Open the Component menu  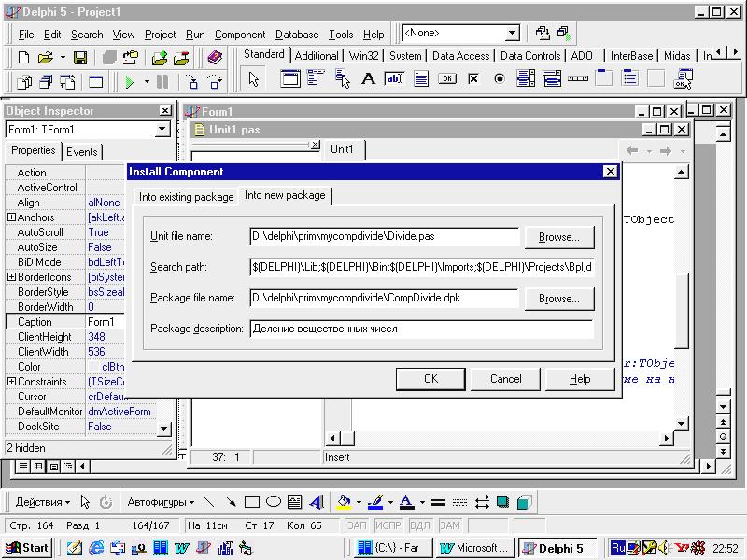click(240, 35)
